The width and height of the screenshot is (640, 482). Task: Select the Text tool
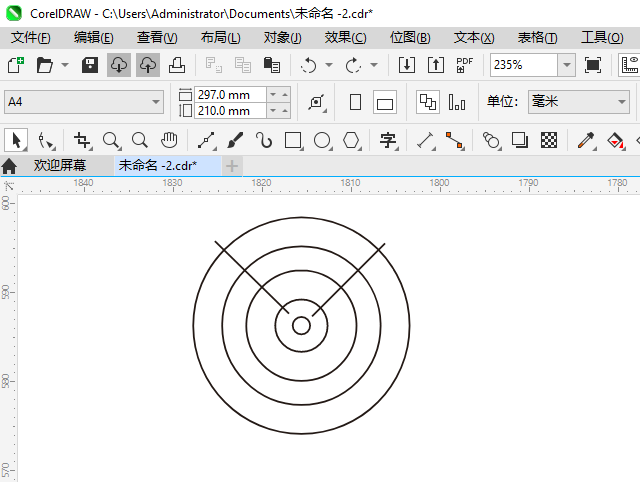pos(388,140)
